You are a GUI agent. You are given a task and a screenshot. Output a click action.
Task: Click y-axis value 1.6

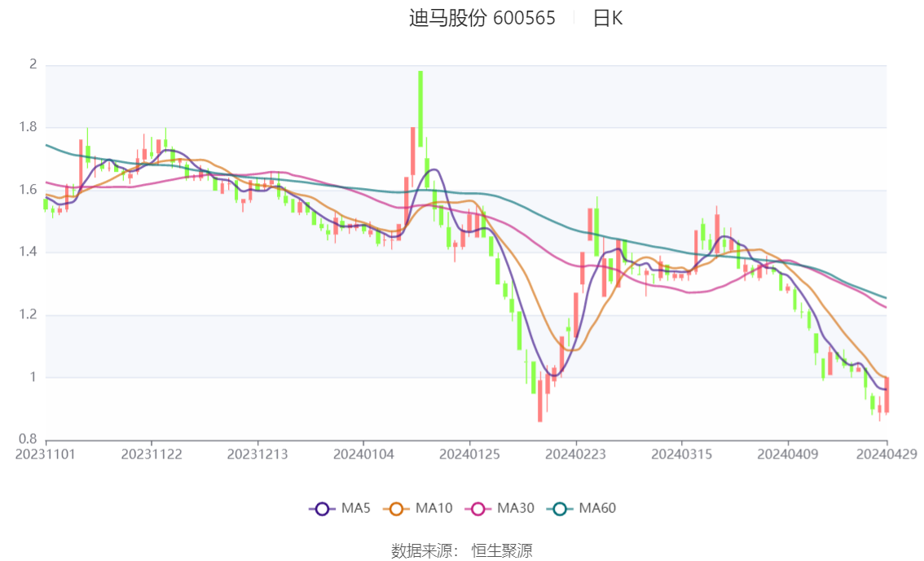pyautogui.click(x=28, y=190)
